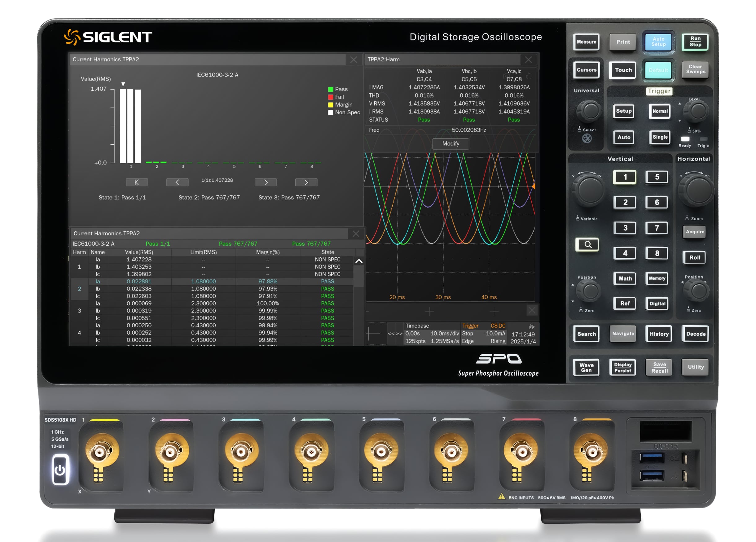The image size is (756, 542).
Task: Jump to first harmonic page arrow
Action: [x=137, y=182]
